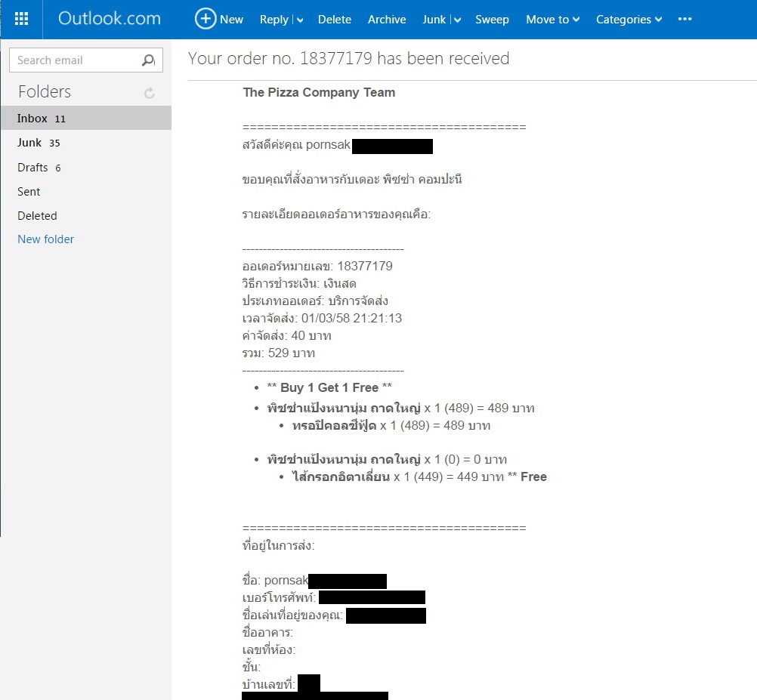Click the "Buy 1 Get 1 Free" line
The height and width of the screenshot is (700, 757).
tap(329, 387)
